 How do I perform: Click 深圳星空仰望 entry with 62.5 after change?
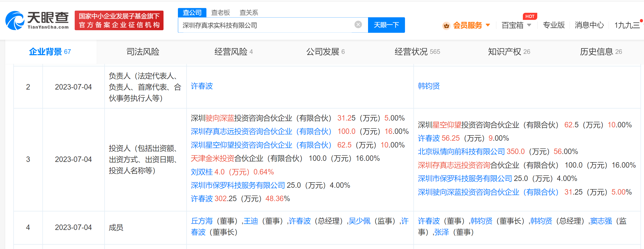525,125
